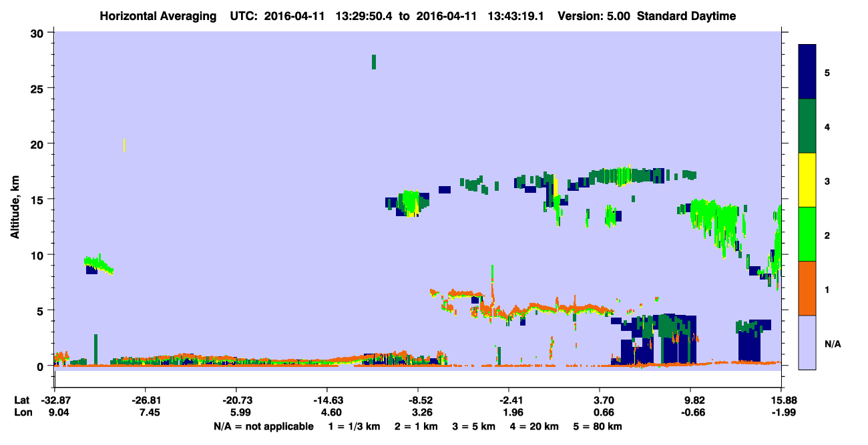This screenshot has height=445, width=868.
Task: Click the altitude tick label 25
Action: click(39, 88)
